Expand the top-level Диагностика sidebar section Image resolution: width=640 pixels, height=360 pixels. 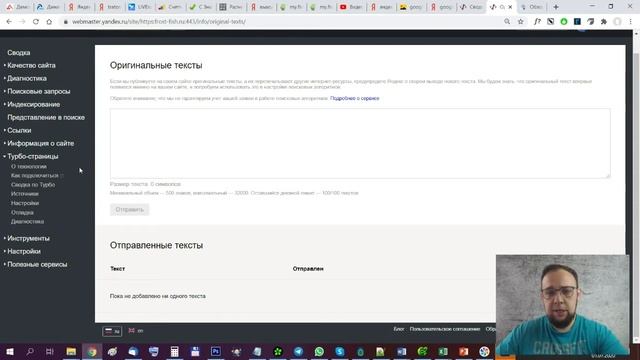(27, 78)
